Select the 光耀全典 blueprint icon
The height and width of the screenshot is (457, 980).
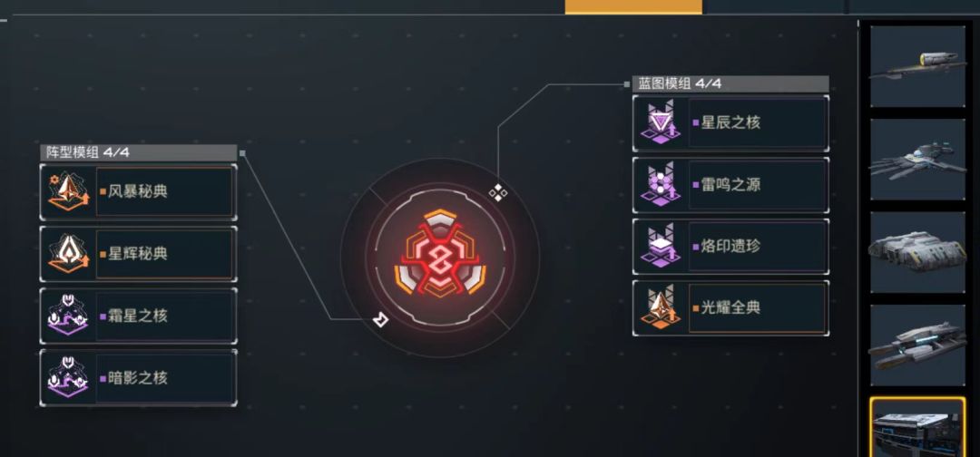tap(661, 307)
